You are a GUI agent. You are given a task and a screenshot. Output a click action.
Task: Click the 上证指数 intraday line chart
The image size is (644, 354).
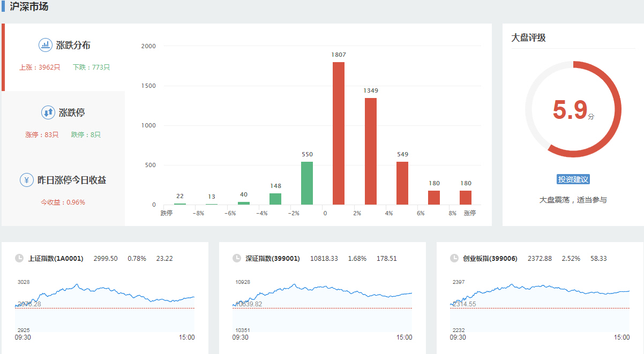tap(104, 305)
